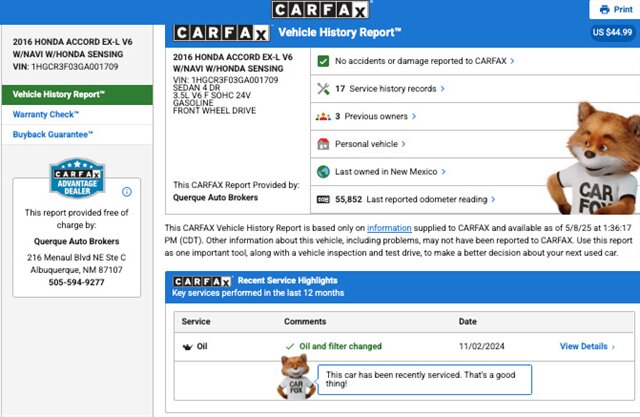
Task: Open Personal vehicle link text
Action: 366,144
